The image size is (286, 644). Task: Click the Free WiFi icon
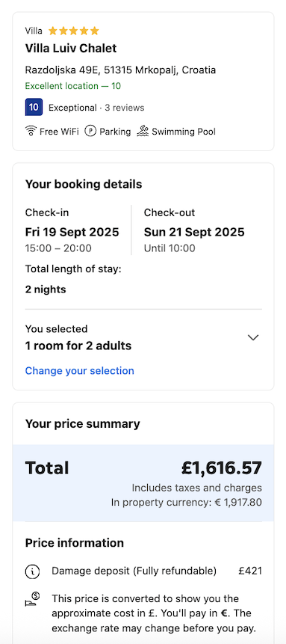[31, 132]
